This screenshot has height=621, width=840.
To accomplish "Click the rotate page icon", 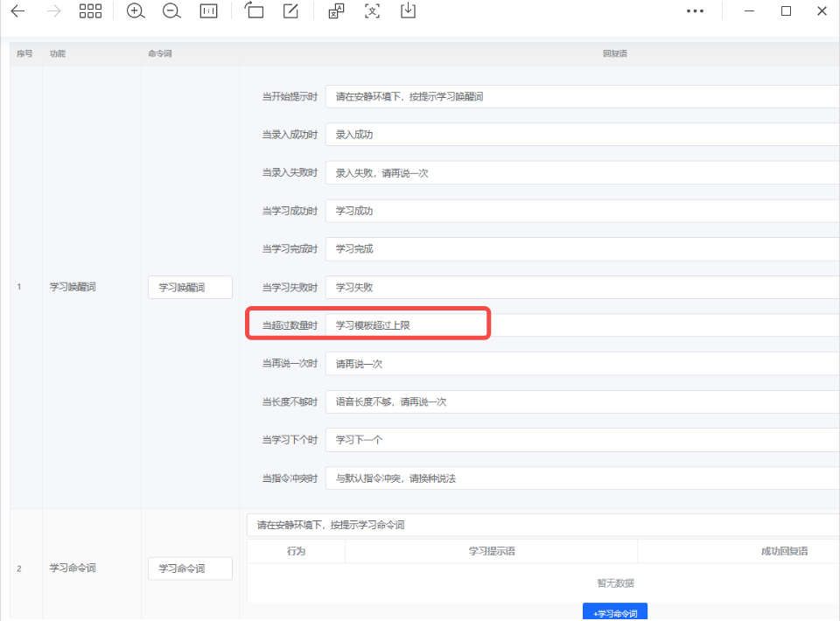I will click(254, 11).
